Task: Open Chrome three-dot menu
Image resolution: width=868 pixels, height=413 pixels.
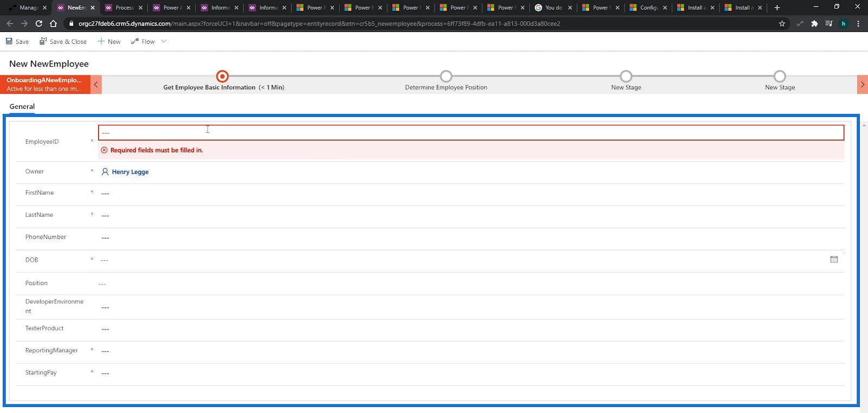Action: (858, 23)
